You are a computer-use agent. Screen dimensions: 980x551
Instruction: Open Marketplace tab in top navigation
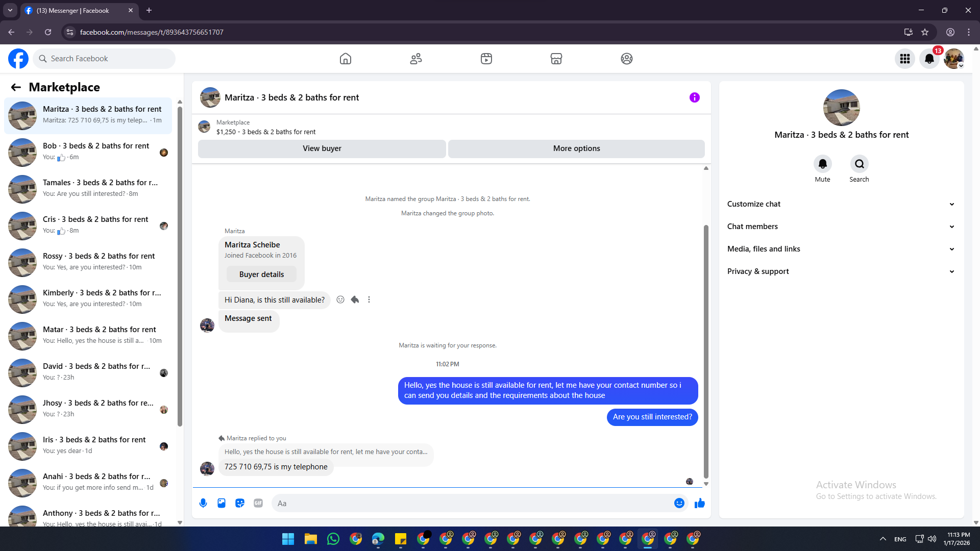(556, 59)
